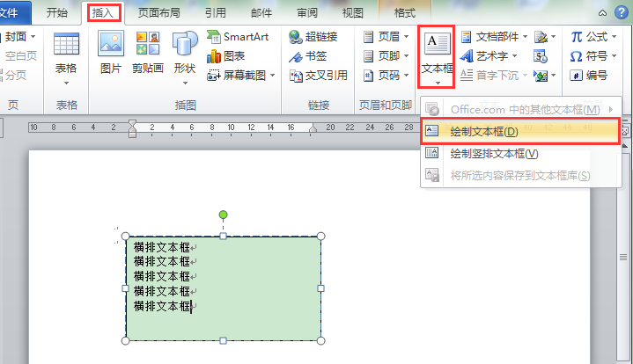
Task: Open the Word help question mark
Action: (x=622, y=12)
